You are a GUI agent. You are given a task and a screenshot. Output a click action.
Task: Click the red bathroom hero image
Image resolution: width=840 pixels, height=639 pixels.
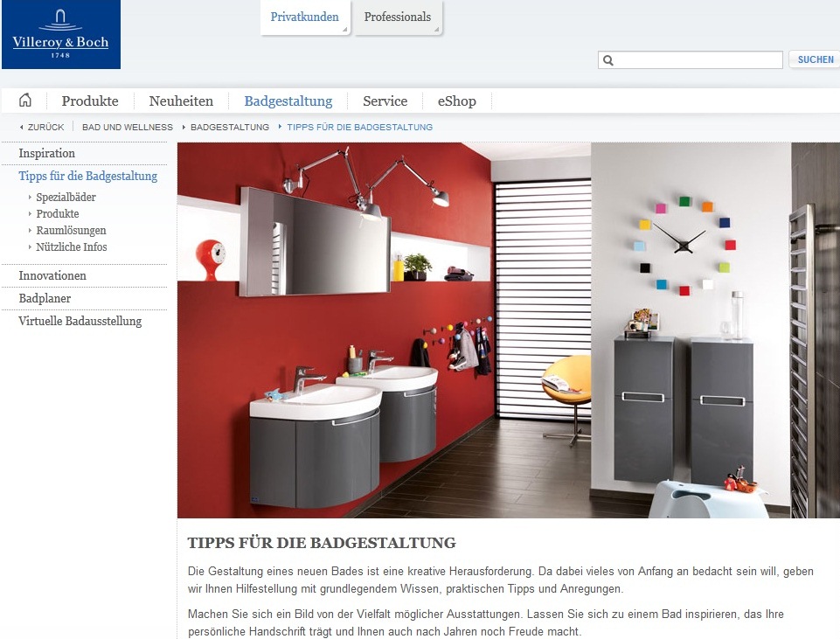509,330
